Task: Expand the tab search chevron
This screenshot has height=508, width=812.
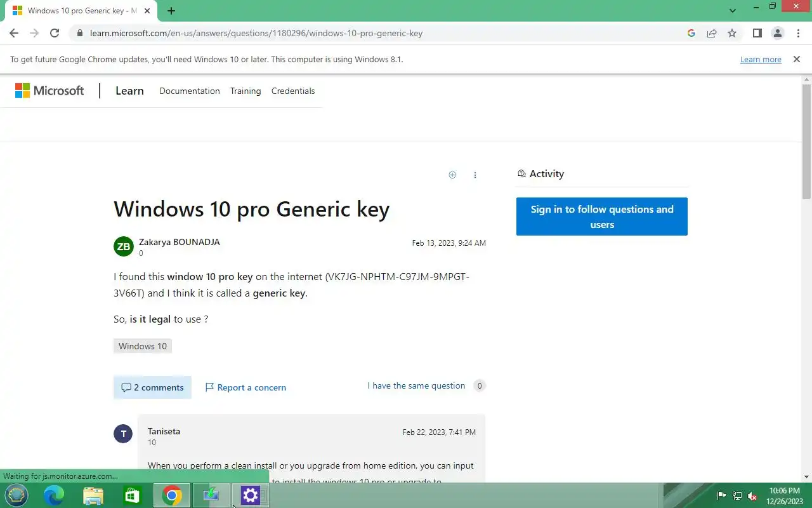Action: point(733,11)
